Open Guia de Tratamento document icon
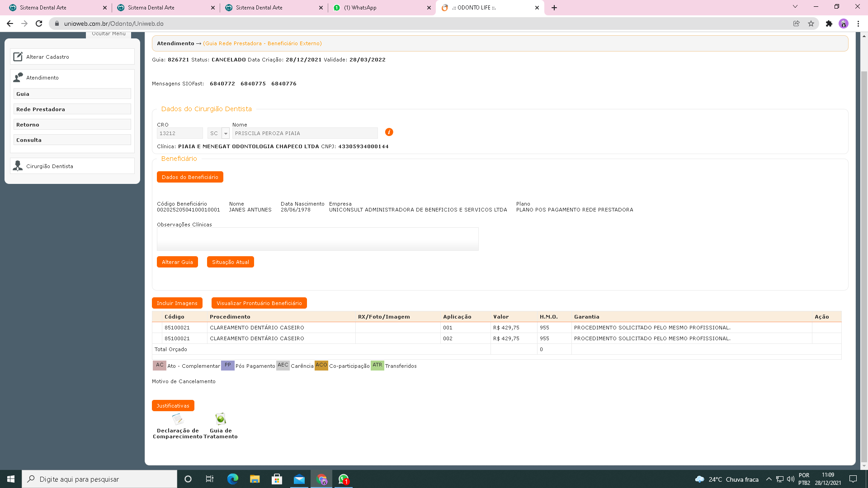The width and height of the screenshot is (868, 488). pos(221,419)
